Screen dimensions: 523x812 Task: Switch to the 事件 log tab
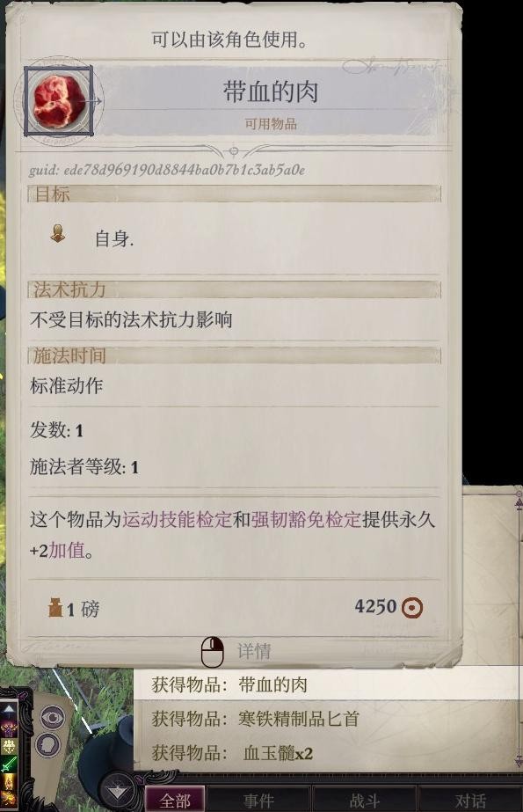click(x=258, y=800)
